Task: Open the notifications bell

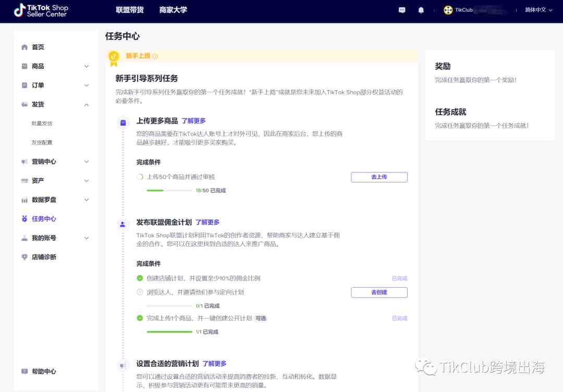Action: click(x=421, y=10)
